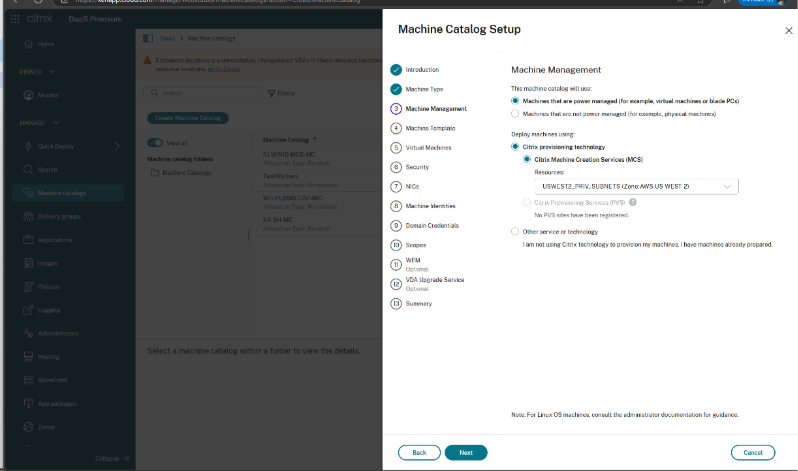The height and width of the screenshot is (471, 798).
Task: Click the Machine Catalogs folder icon
Action: [155, 173]
